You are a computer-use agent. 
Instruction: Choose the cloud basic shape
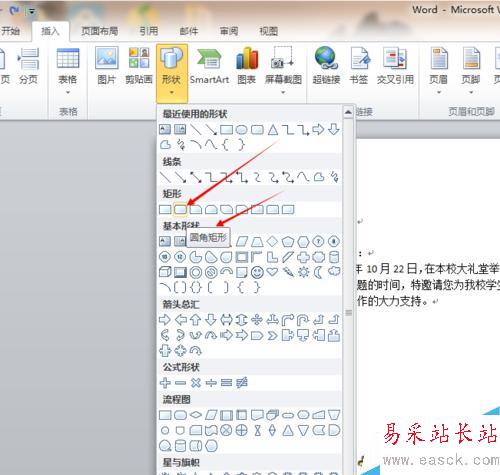point(334,272)
